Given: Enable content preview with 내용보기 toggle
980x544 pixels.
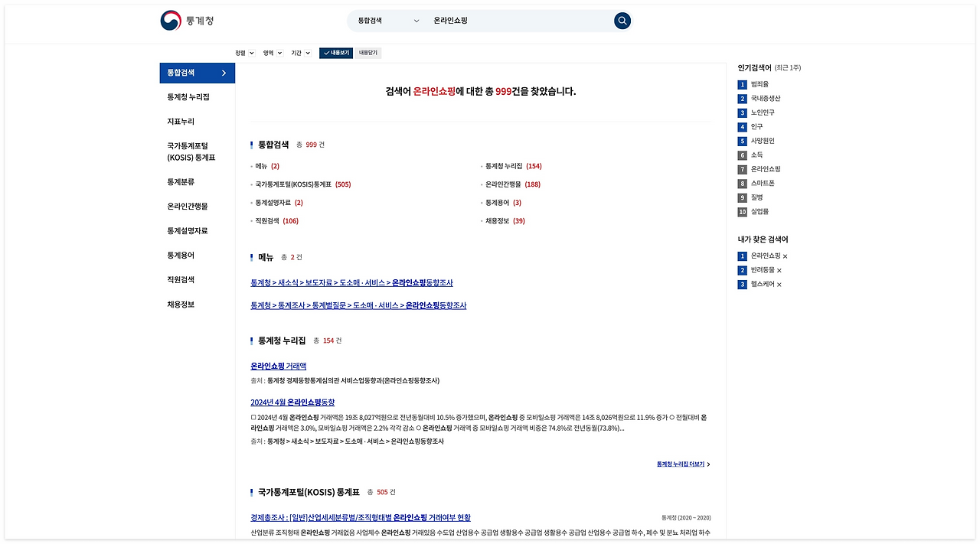Looking at the screenshot, I should tap(335, 53).
